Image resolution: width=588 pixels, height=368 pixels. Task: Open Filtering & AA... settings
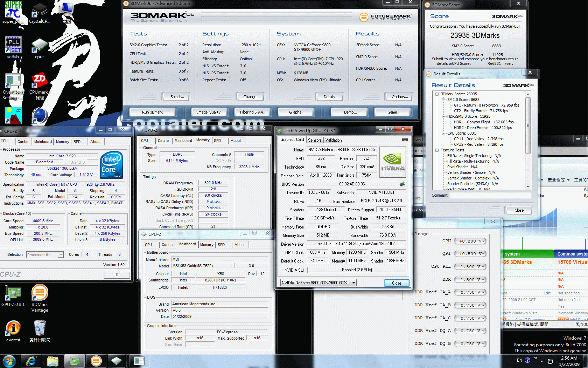(x=253, y=112)
